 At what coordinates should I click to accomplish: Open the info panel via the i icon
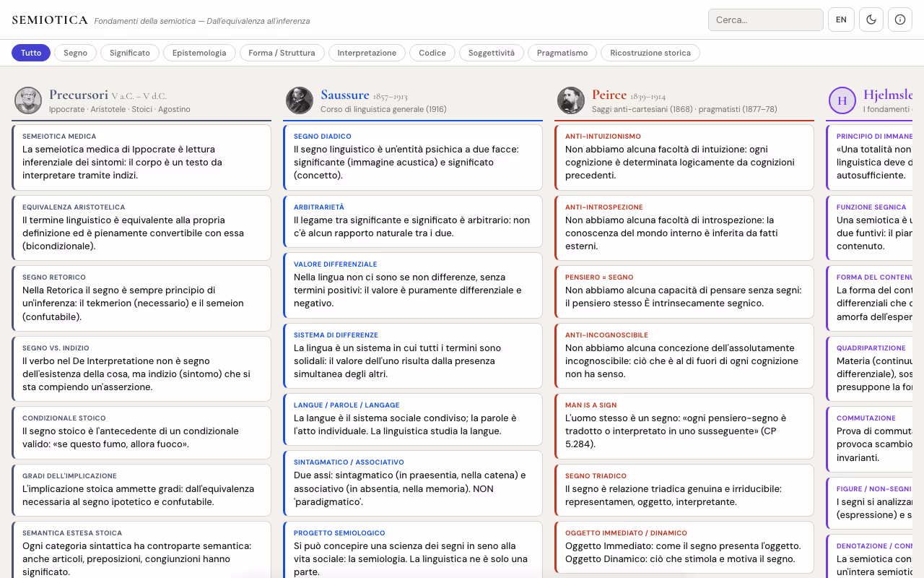[899, 20]
